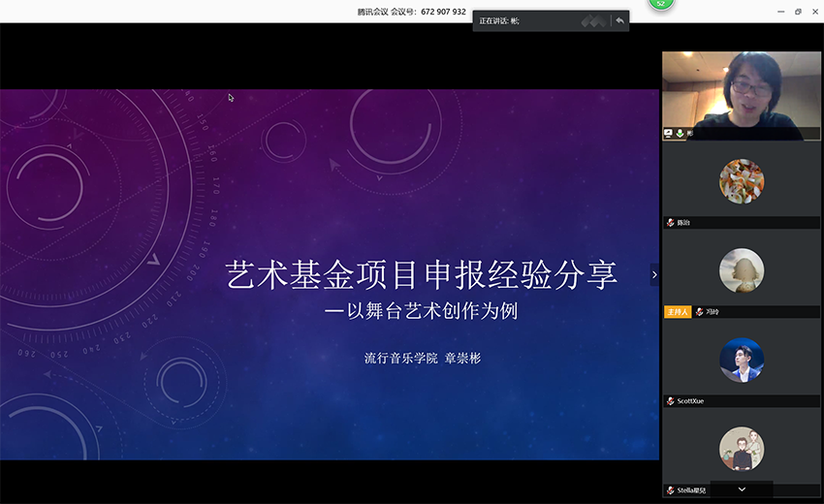Screen dimensions: 824x504
Task: Click 陈治's muted microphone icon
Action: (x=670, y=223)
